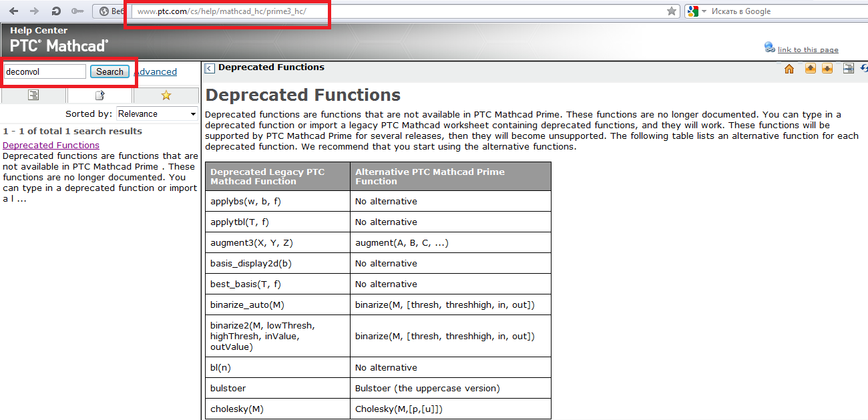This screenshot has width=868, height=420.
Task: Open the 'Sorted by' Relevance dropdown
Action: tap(158, 114)
